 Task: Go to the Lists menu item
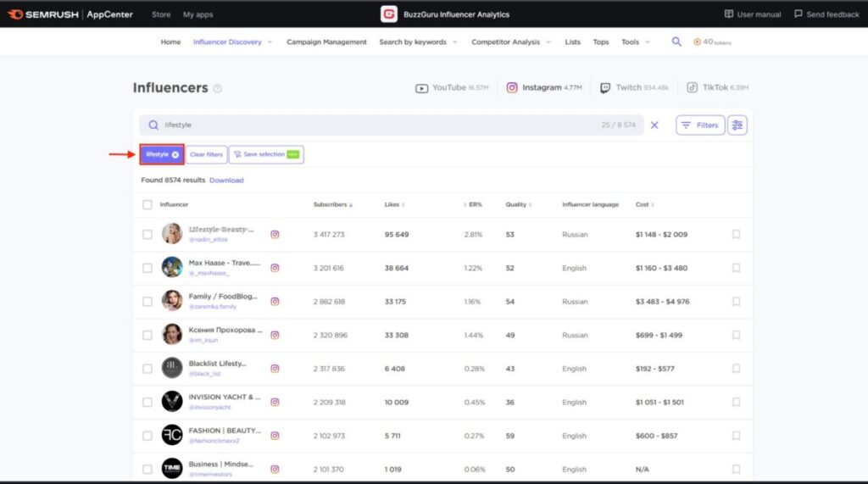click(572, 42)
